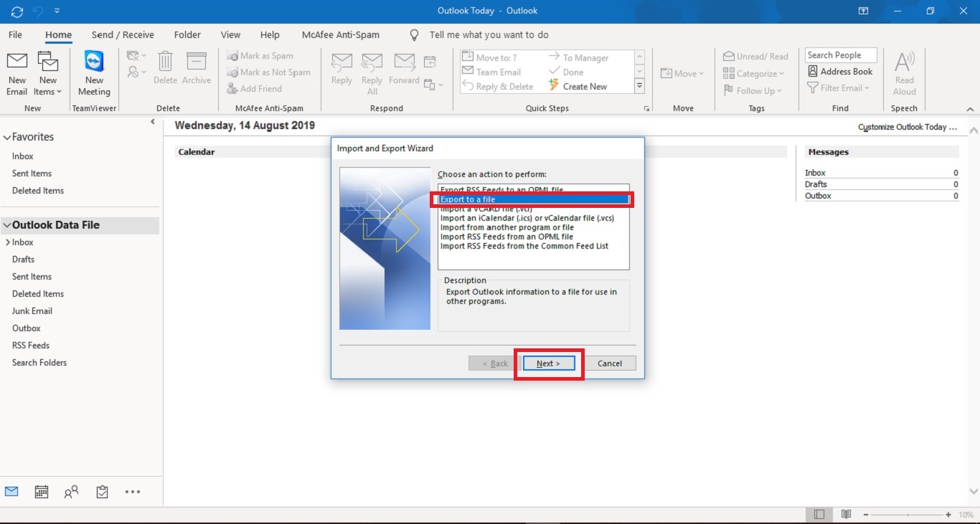Open the Help tab
The width and height of the screenshot is (980, 524).
(270, 34)
